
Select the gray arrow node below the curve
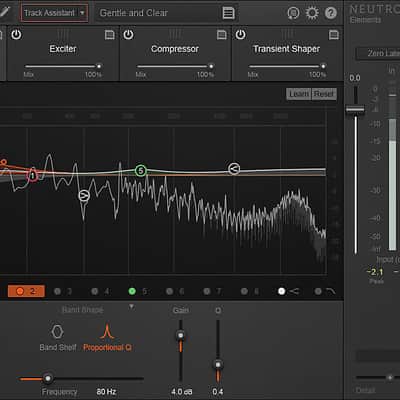[84, 196]
